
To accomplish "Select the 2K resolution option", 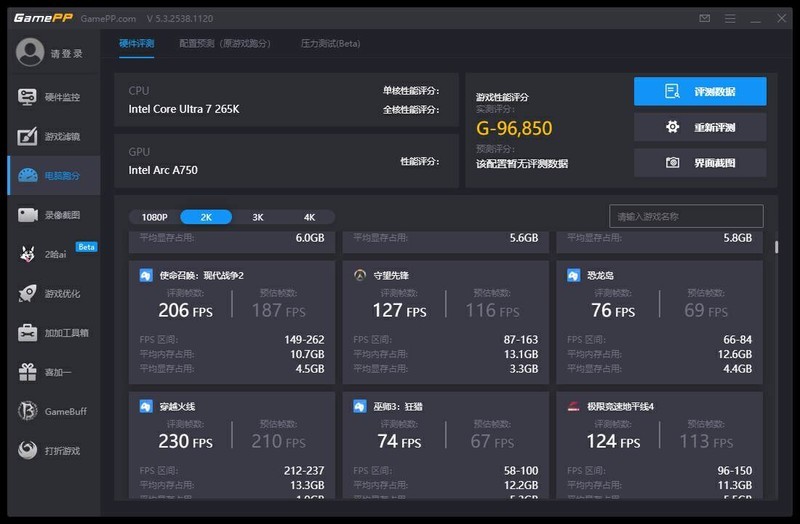I will (x=206, y=217).
